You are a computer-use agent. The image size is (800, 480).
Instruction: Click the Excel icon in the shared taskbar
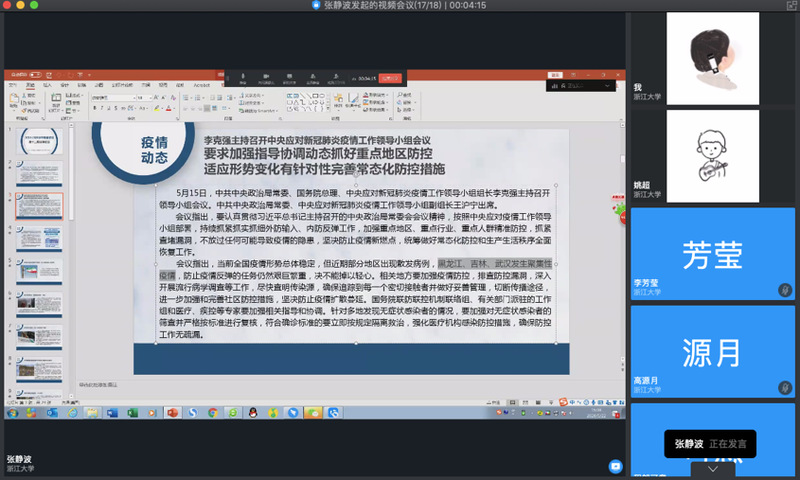pos(133,411)
